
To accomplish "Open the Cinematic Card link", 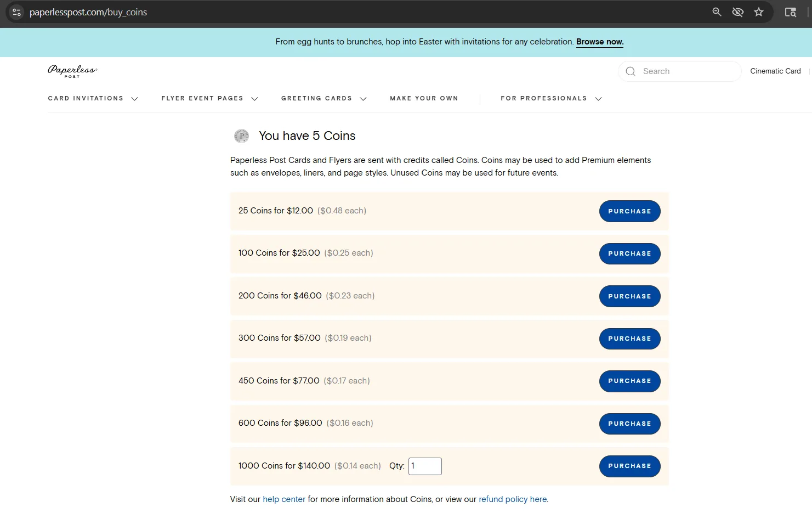I will [x=775, y=71].
